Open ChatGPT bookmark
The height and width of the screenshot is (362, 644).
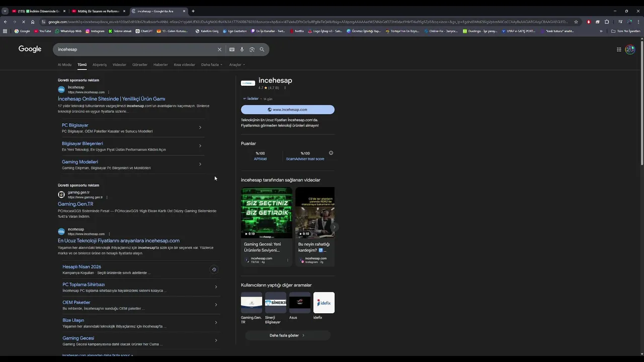pos(144,31)
